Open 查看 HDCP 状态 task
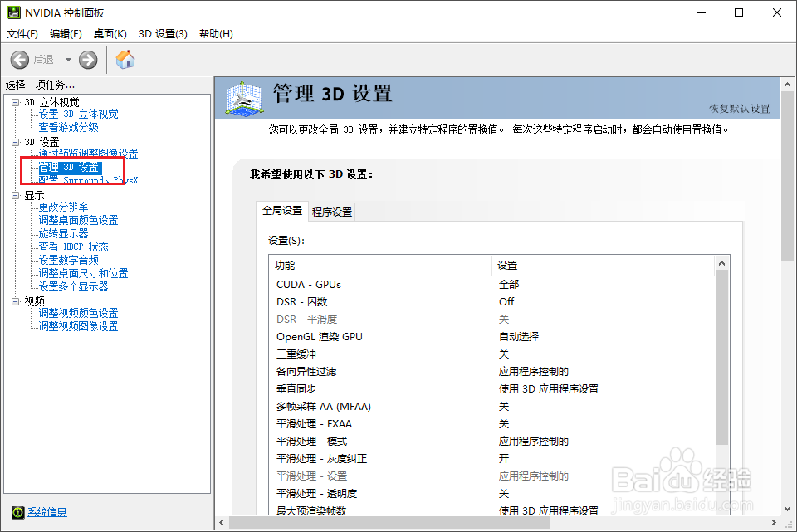 coord(74,246)
